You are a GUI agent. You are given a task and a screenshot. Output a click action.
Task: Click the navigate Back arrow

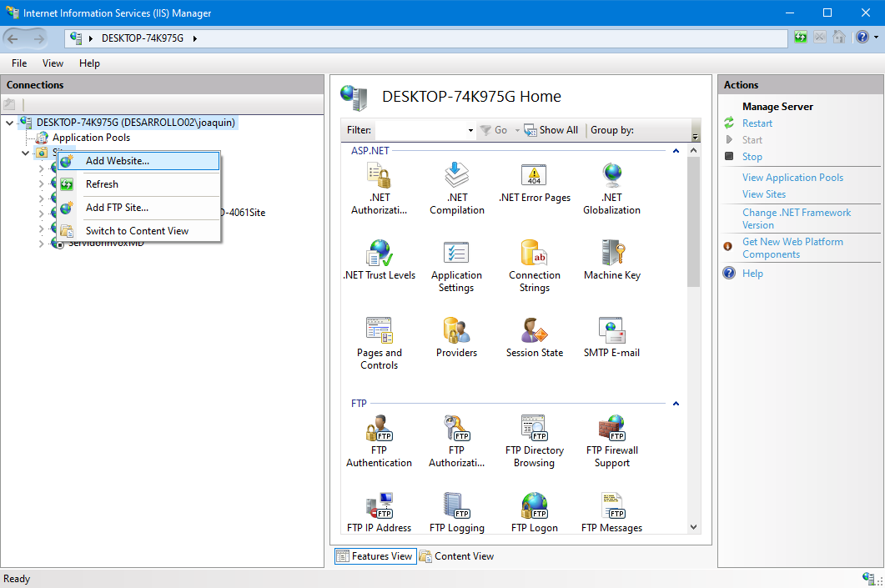tap(13, 38)
